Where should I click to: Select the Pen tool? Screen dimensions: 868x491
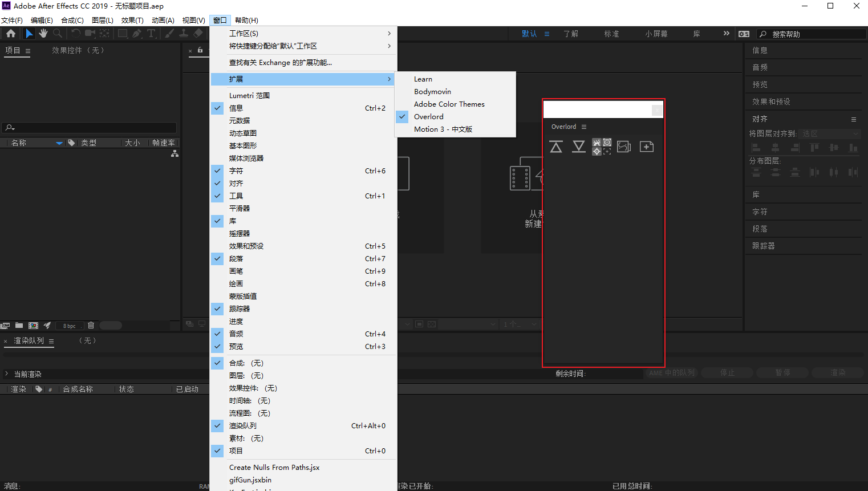tap(137, 34)
